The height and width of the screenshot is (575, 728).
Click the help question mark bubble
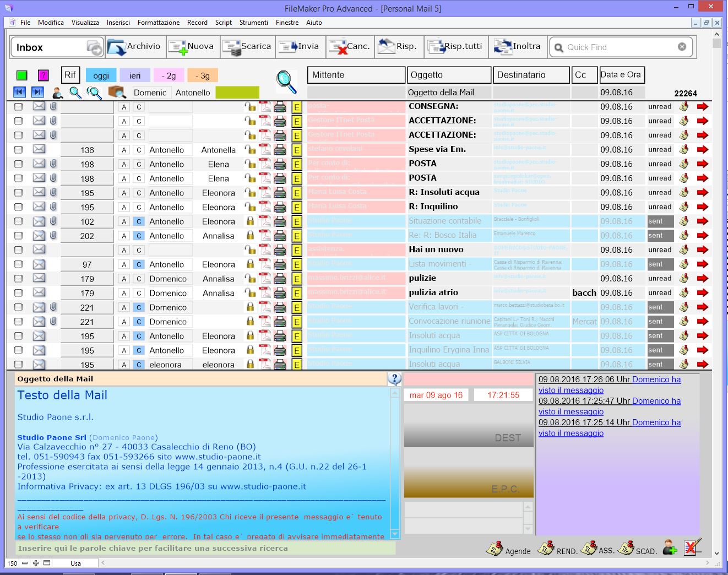[x=394, y=379]
